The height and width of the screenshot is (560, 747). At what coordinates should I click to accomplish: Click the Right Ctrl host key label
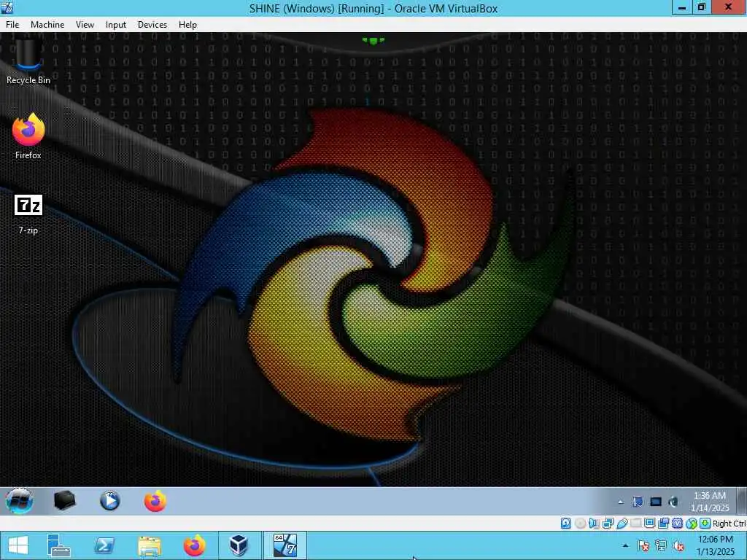coord(729,524)
